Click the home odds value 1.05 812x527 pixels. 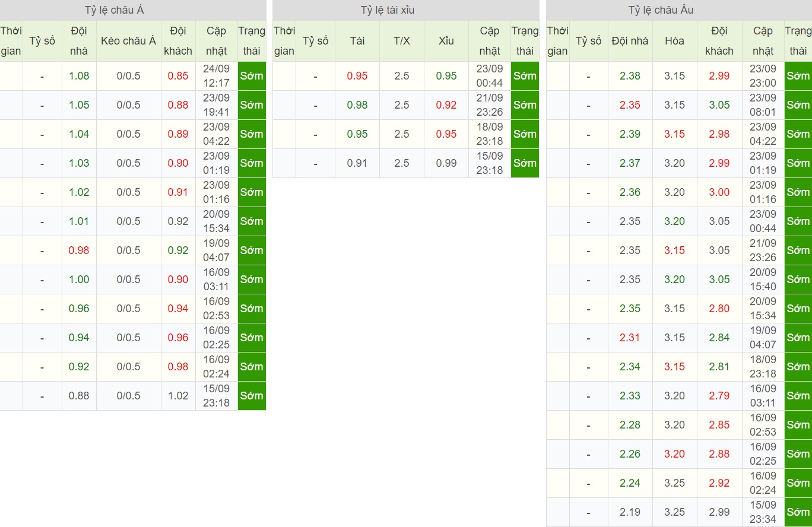(x=79, y=105)
